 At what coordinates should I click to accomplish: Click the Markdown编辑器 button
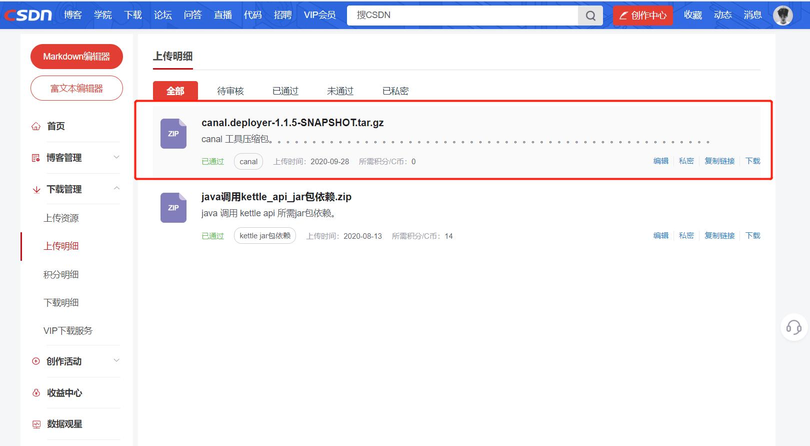(x=76, y=56)
